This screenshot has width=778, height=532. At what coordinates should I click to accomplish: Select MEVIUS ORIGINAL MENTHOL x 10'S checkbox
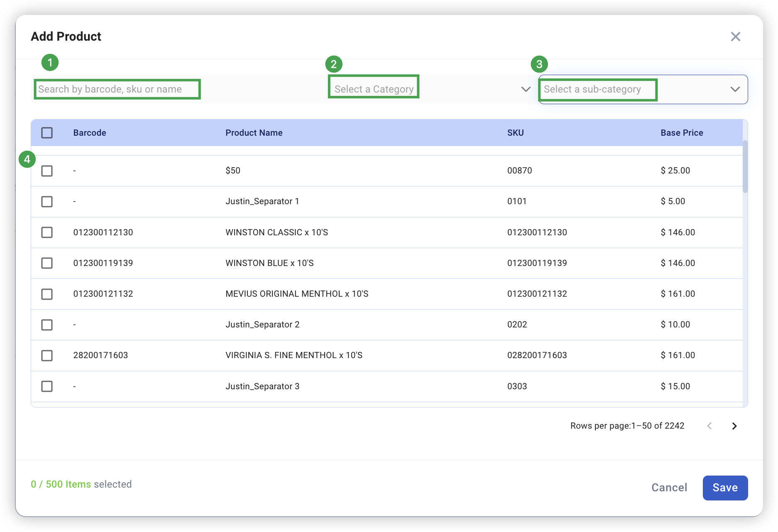(x=47, y=294)
